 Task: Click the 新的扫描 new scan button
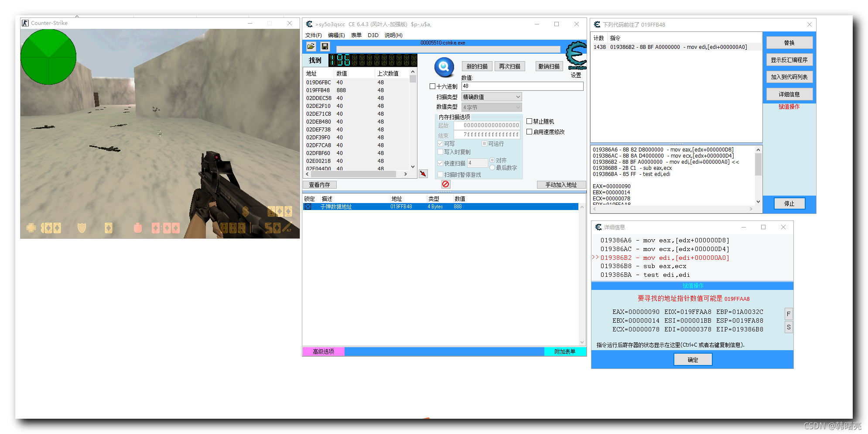[477, 66]
